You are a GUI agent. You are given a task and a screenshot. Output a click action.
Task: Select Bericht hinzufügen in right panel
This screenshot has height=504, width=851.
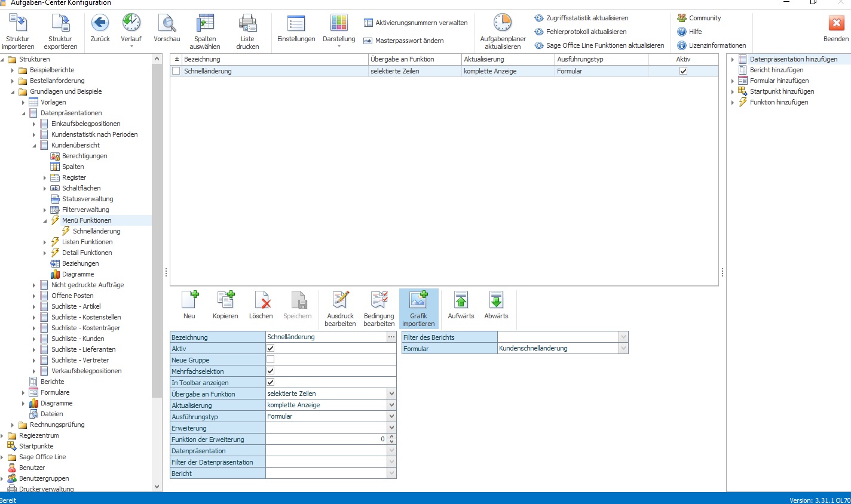coord(776,70)
